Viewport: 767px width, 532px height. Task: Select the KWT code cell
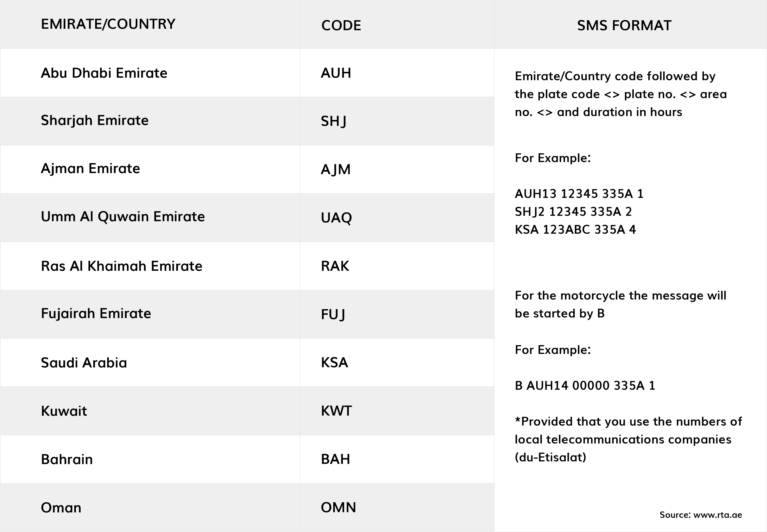397,411
